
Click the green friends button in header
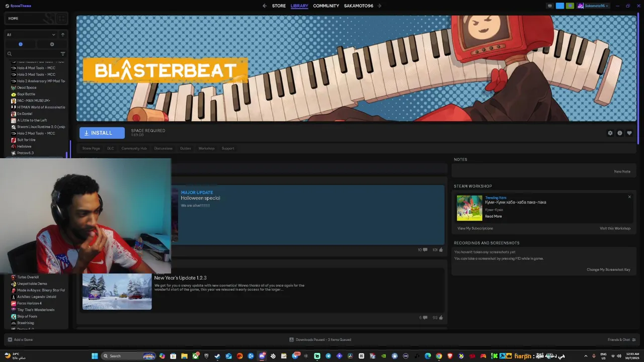click(x=570, y=6)
